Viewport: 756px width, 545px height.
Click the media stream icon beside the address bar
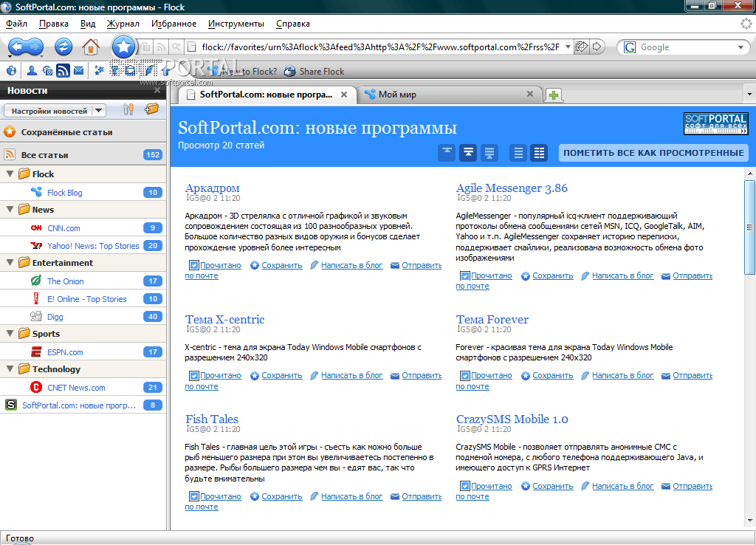[145, 47]
